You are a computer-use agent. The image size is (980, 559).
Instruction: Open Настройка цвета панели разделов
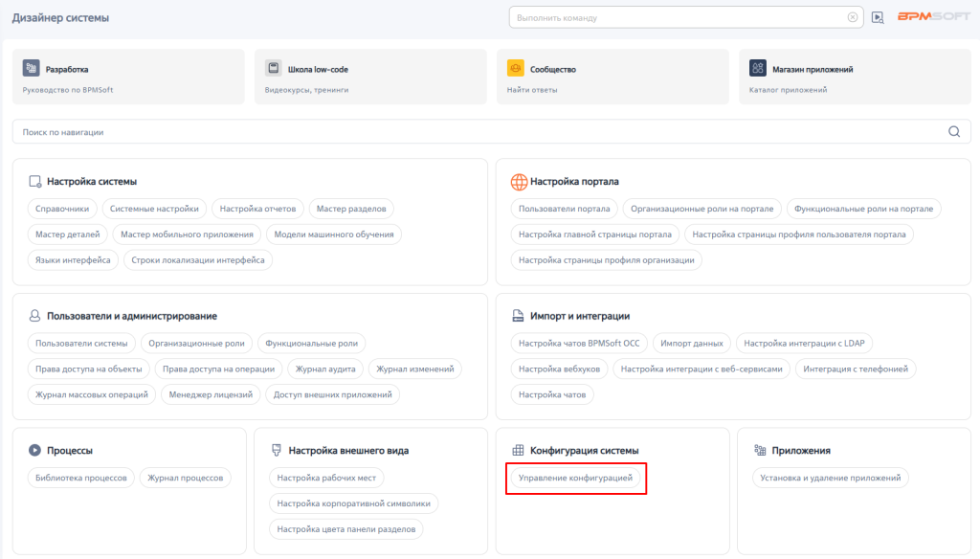coord(345,527)
